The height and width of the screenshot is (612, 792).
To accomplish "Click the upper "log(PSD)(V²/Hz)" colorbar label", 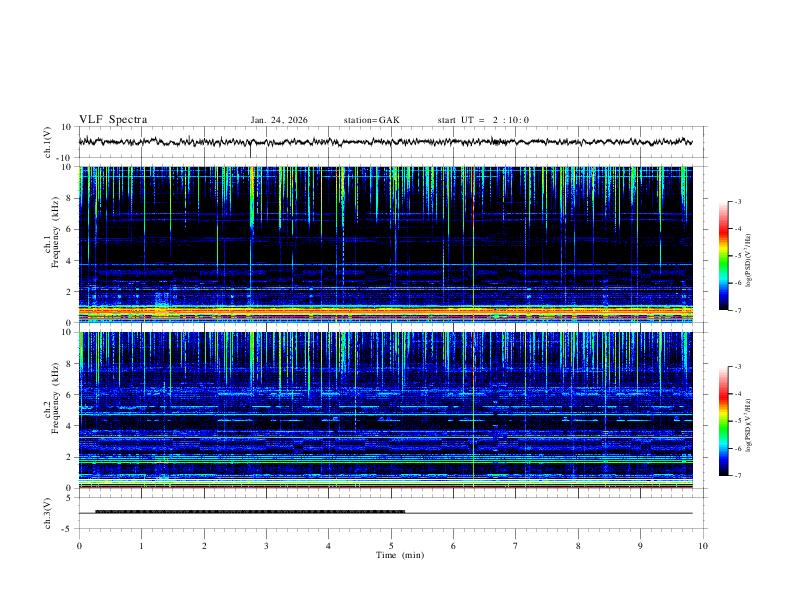I will coord(748,261).
